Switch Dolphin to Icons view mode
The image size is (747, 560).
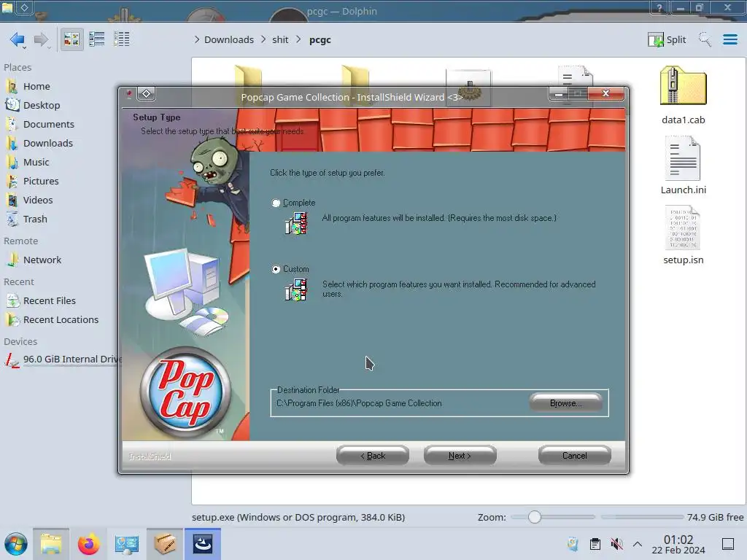point(71,39)
